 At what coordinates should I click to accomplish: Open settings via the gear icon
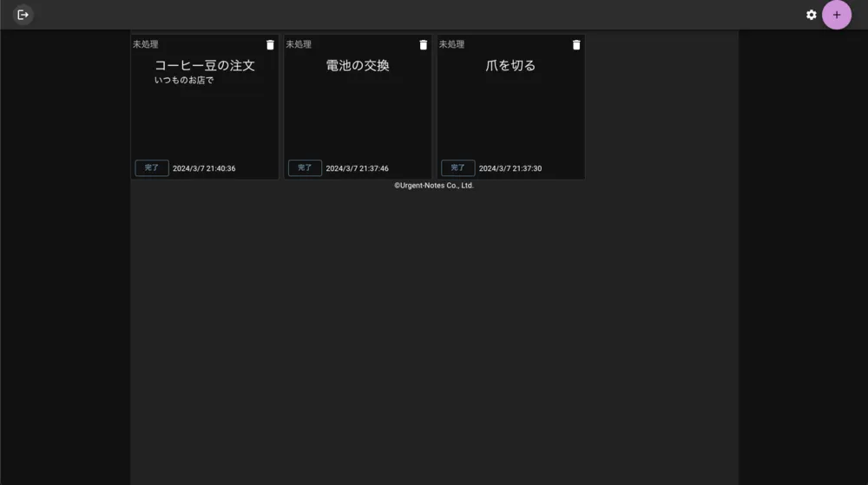click(x=812, y=15)
